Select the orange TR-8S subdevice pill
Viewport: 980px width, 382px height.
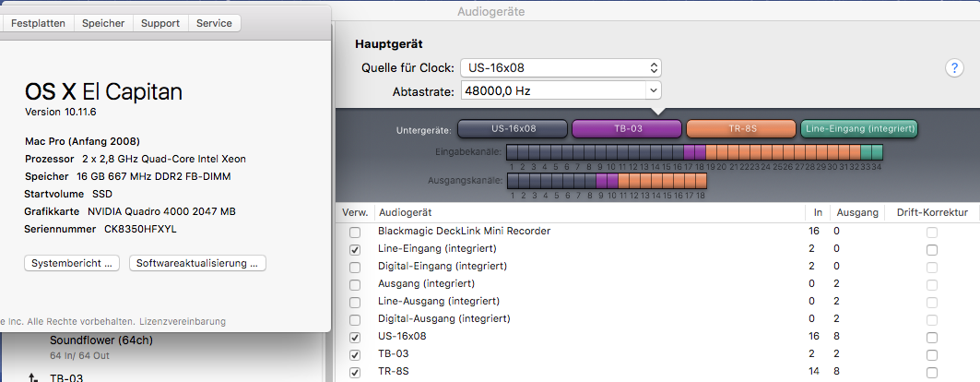pyautogui.click(x=741, y=129)
